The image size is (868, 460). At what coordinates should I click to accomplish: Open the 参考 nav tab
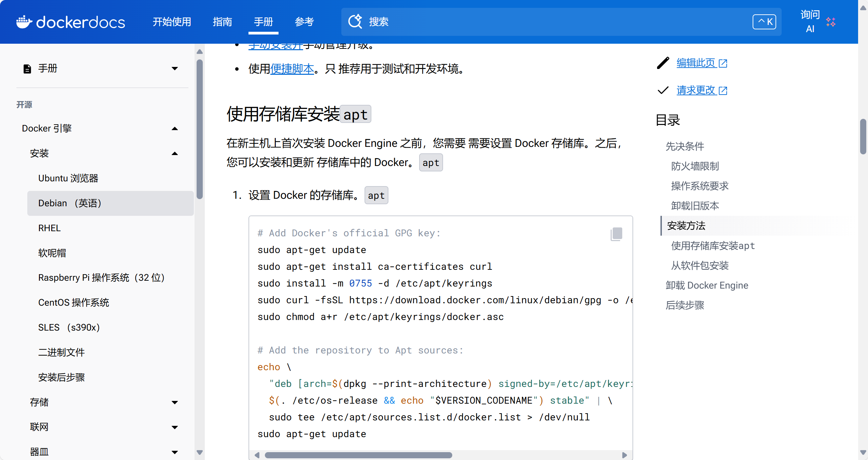tap(304, 22)
